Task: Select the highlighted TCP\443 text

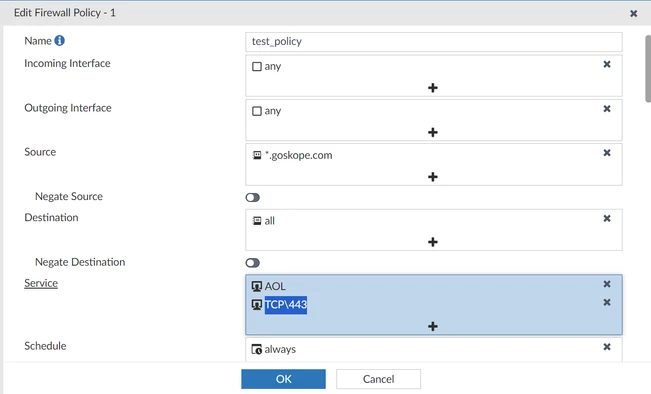Action: pyautogui.click(x=286, y=305)
